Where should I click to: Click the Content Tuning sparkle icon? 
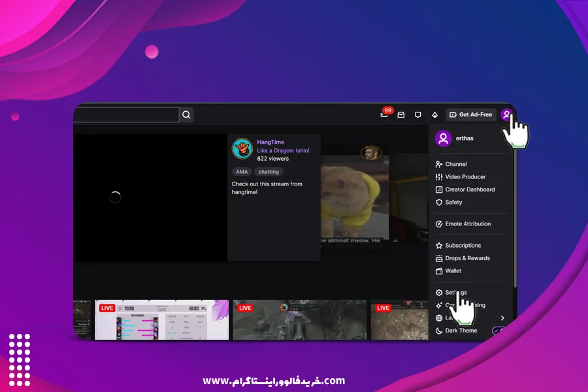click(439, 305)
